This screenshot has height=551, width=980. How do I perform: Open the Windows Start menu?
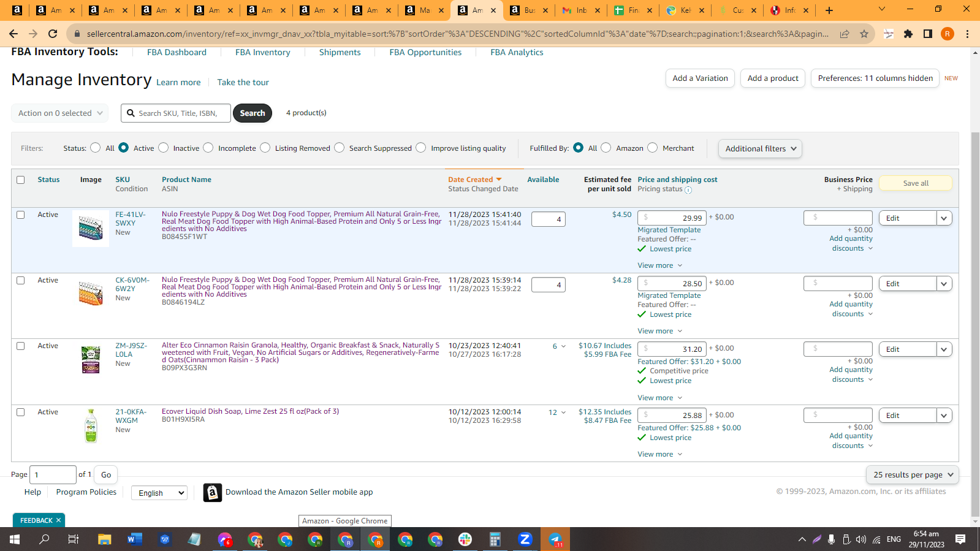point(15,539)
